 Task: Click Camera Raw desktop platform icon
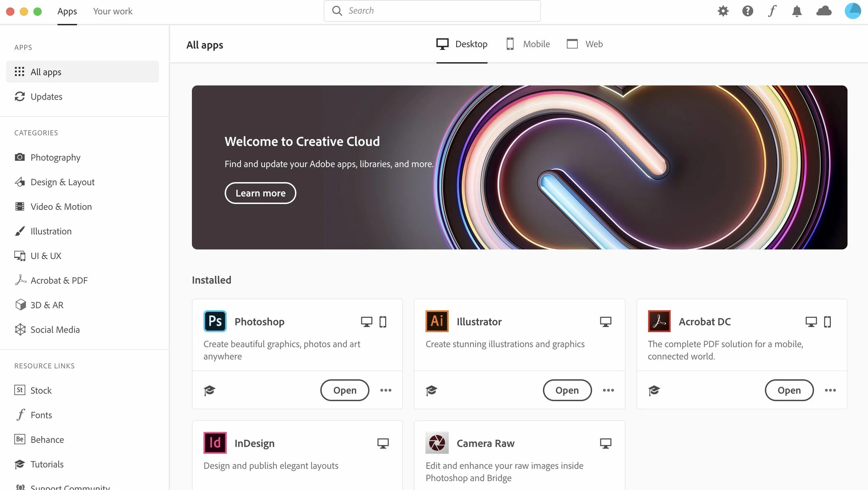(x=606, y=443)
